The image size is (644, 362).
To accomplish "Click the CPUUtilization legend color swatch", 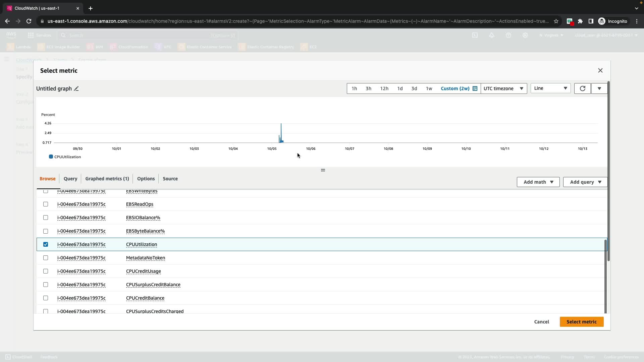I will 51,157.
